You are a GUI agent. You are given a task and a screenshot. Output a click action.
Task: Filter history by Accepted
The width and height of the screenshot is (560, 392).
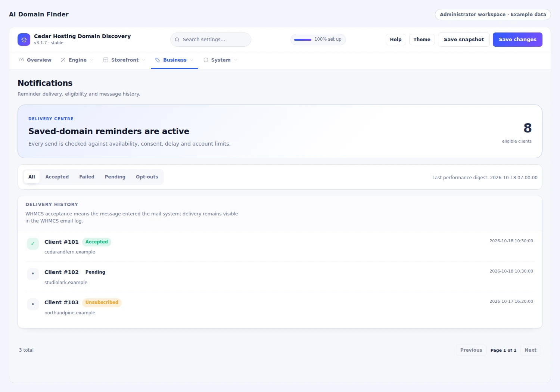57,177
